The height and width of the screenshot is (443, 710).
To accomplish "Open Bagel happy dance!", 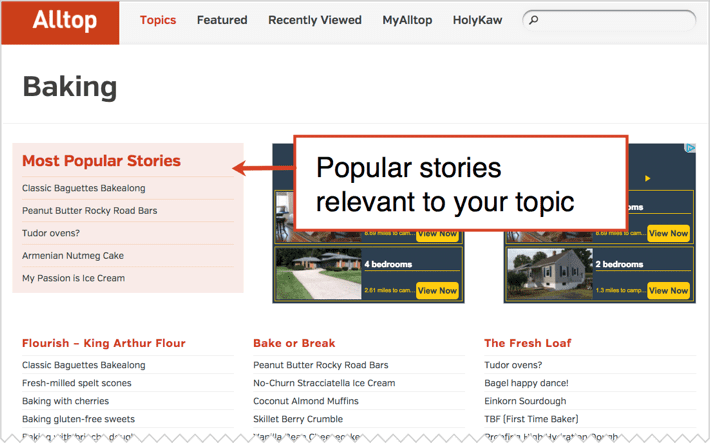I will point(526,383).
